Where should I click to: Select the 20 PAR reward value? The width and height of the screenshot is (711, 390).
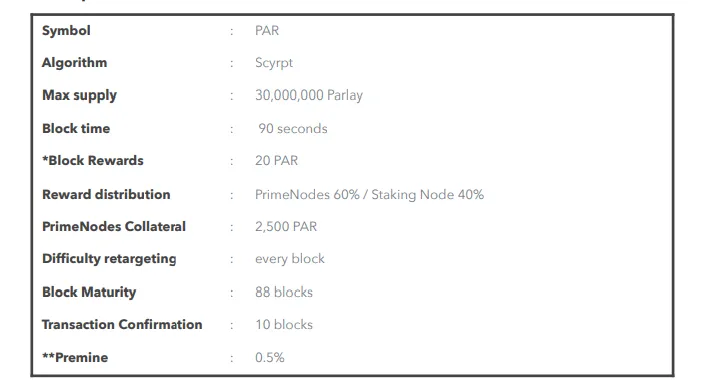click(276, 161)
